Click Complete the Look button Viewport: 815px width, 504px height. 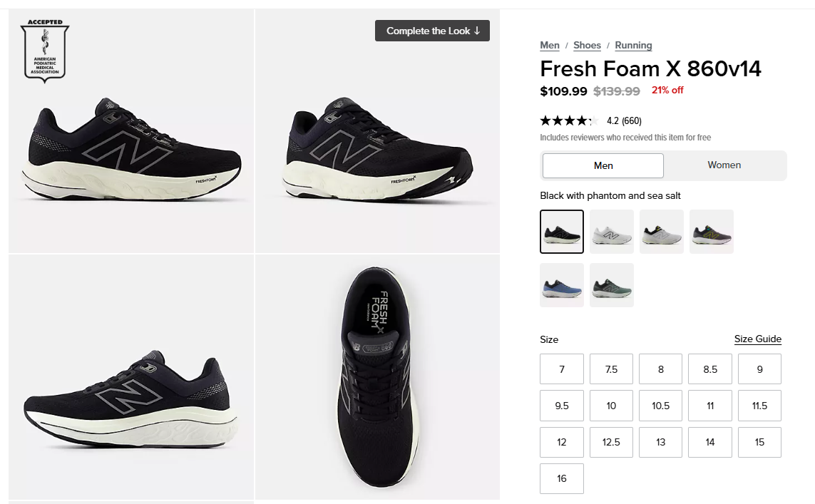tap(433, 31)
